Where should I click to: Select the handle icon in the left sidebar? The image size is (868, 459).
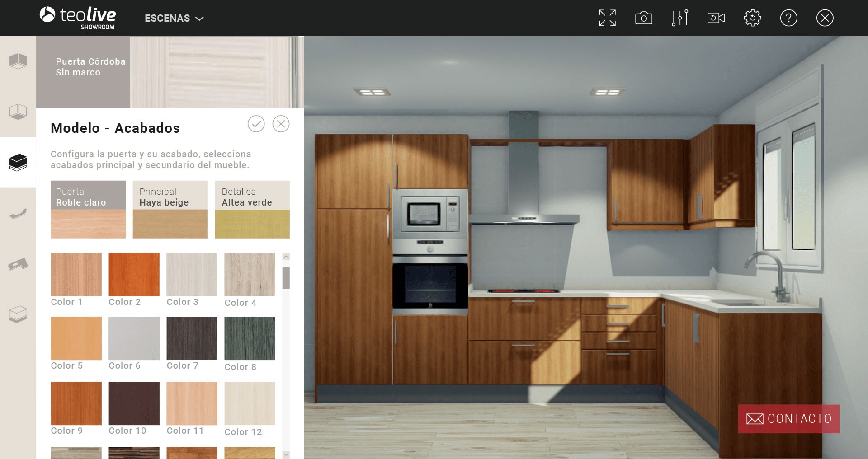(18, 213)
